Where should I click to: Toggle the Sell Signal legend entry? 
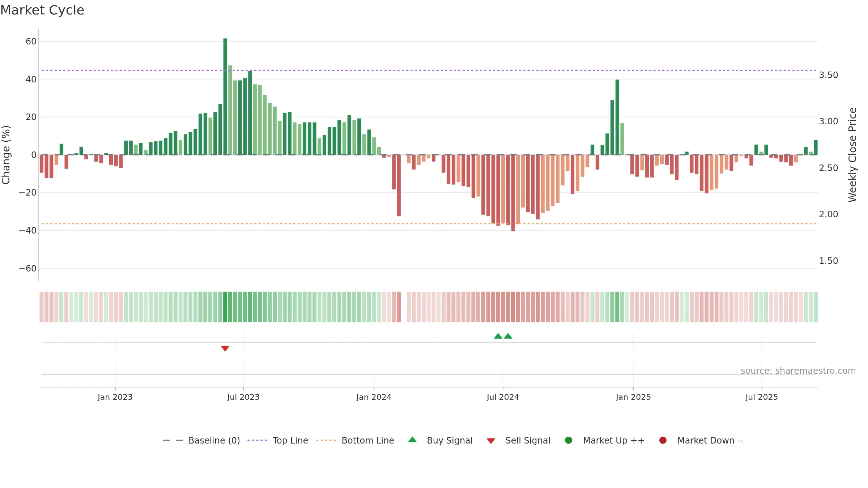[518, 440]
